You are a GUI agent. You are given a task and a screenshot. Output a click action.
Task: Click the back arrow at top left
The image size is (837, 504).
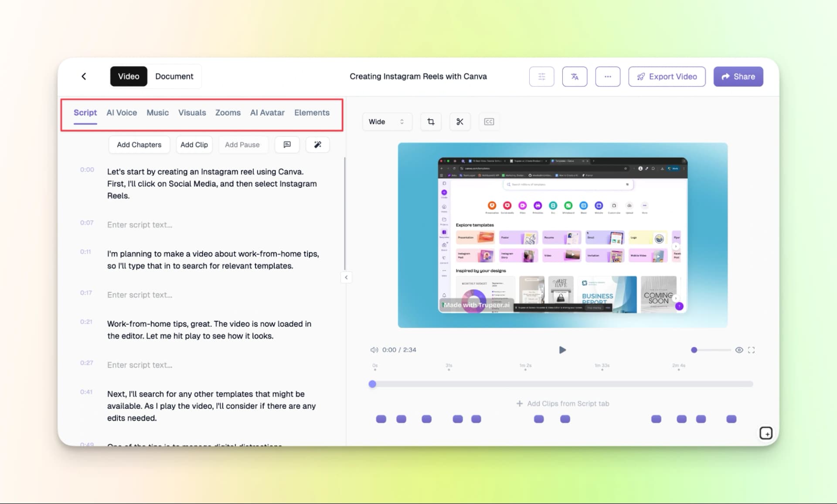pos(84,76)
